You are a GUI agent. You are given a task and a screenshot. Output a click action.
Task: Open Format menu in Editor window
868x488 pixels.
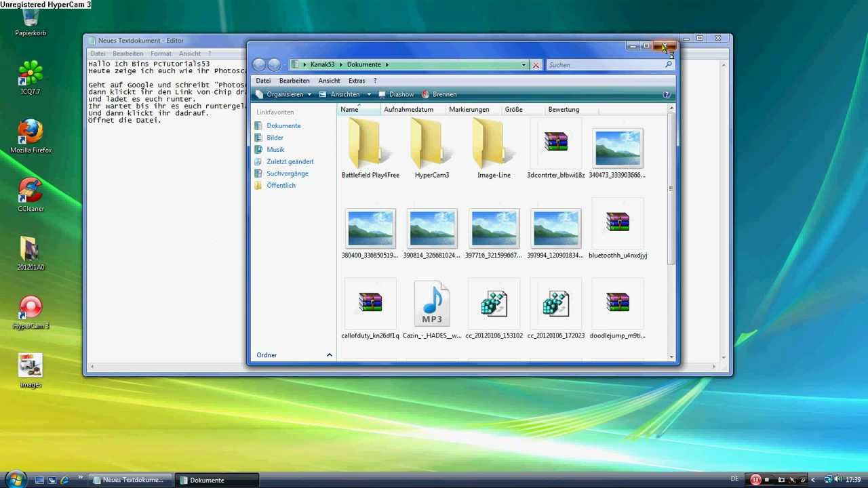point(161,54)
